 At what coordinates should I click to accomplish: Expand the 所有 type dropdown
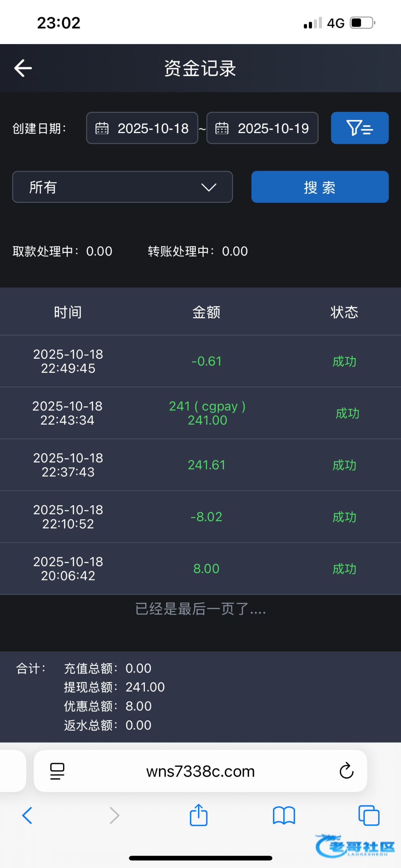(122, 187)
